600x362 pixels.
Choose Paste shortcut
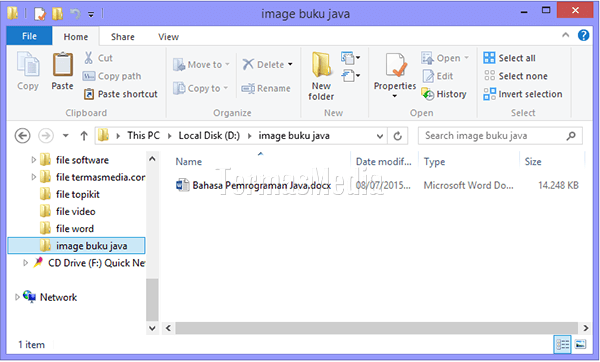[x=120, y=94]
